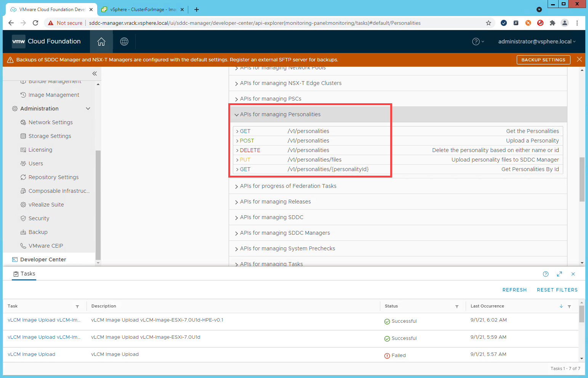This screenshot has width=588, height=378.
Task: Open vRealize Suite page
Action: point(46,205)
